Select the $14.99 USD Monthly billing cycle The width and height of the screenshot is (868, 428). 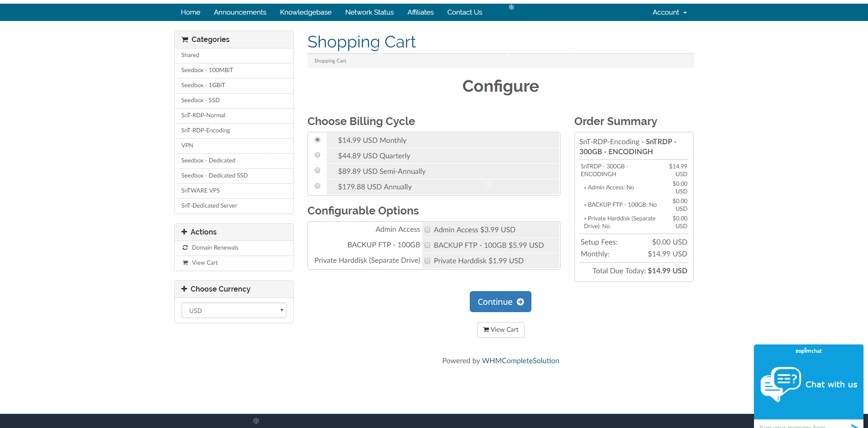click(317, 140)
